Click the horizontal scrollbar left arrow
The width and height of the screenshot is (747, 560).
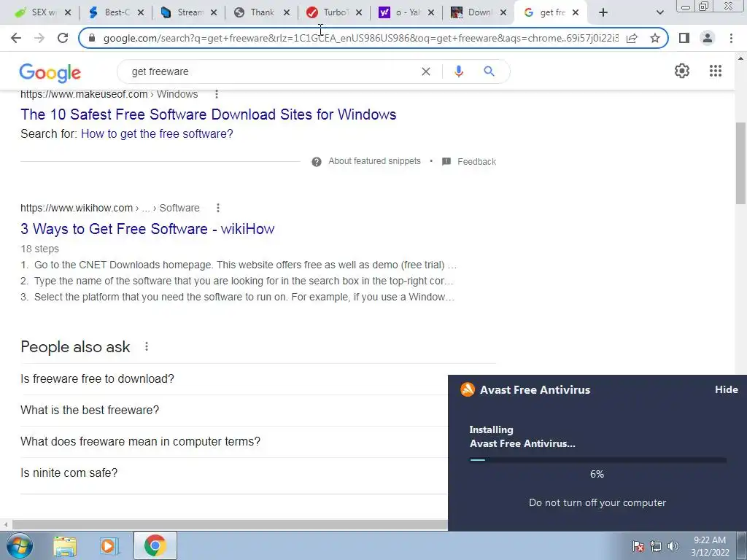click(5, 525)
